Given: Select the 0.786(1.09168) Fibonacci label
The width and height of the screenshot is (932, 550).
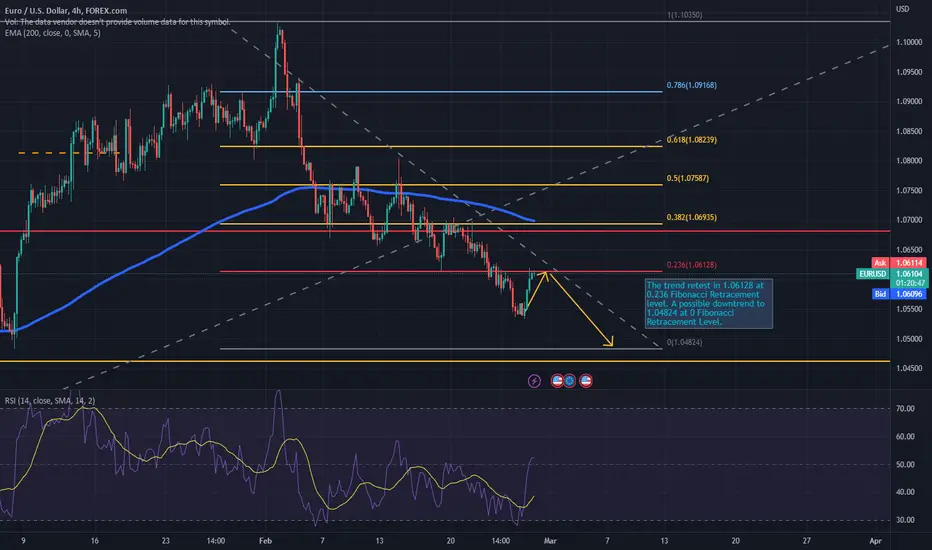Looking at the screenshot, I should click(691, 85).
